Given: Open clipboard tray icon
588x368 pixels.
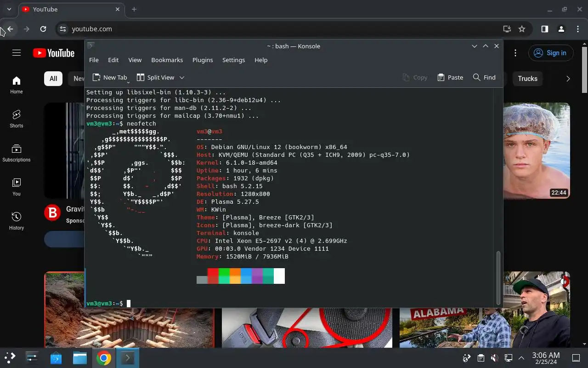Looking at the screenshot, I should [481, 358].
